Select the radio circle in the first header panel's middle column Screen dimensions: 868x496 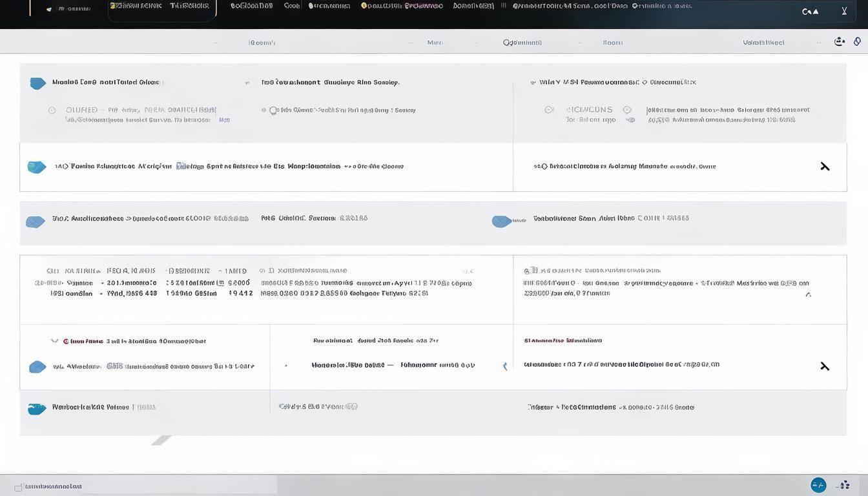pos(273,110)
